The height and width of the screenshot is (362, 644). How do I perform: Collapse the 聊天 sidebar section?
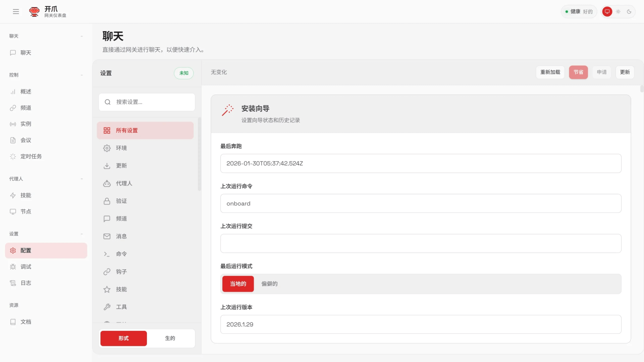point(82,36)
